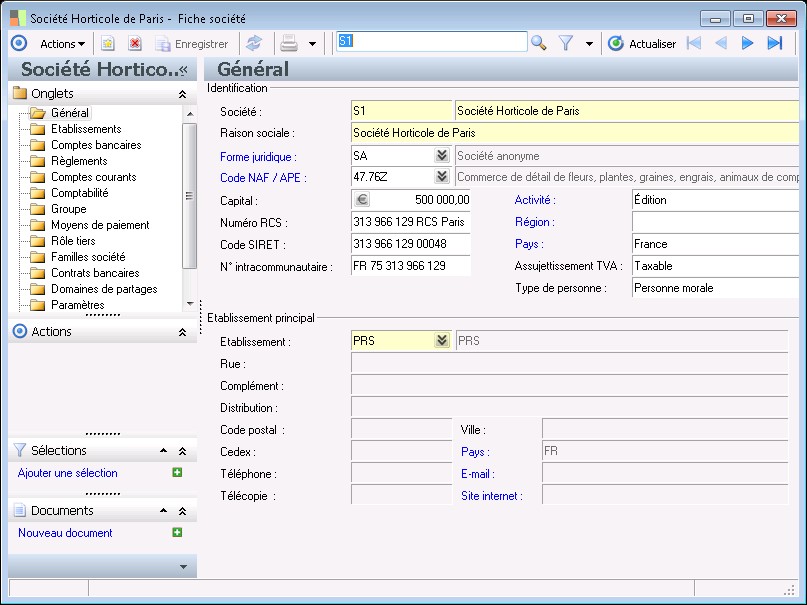Go to the last record

[774, 43]
